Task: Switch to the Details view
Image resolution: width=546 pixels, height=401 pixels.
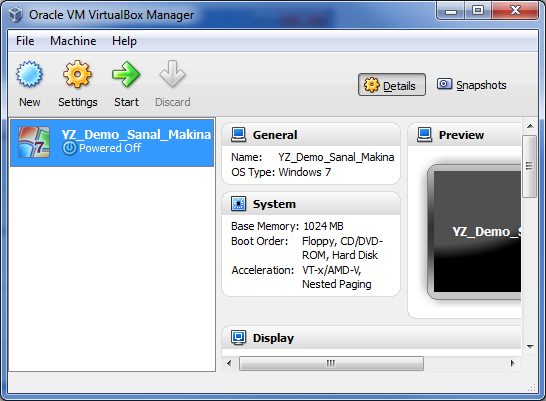Action: 392,85
